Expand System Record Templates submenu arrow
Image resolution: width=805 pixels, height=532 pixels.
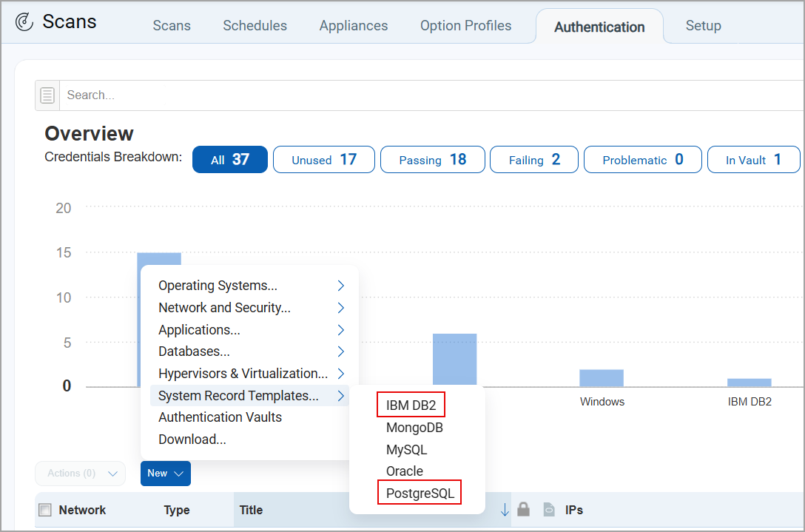[x=341, y=395]
